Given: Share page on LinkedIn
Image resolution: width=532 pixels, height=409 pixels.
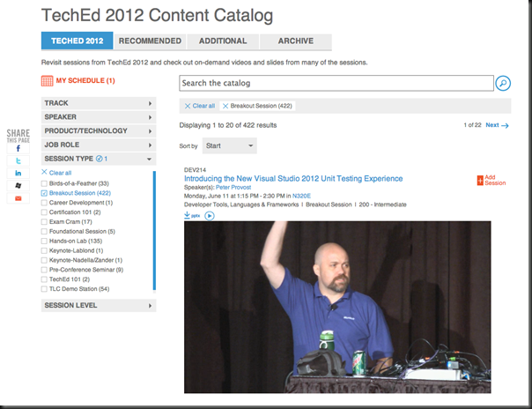Looking at the screenshot, I should click(18, 173).
